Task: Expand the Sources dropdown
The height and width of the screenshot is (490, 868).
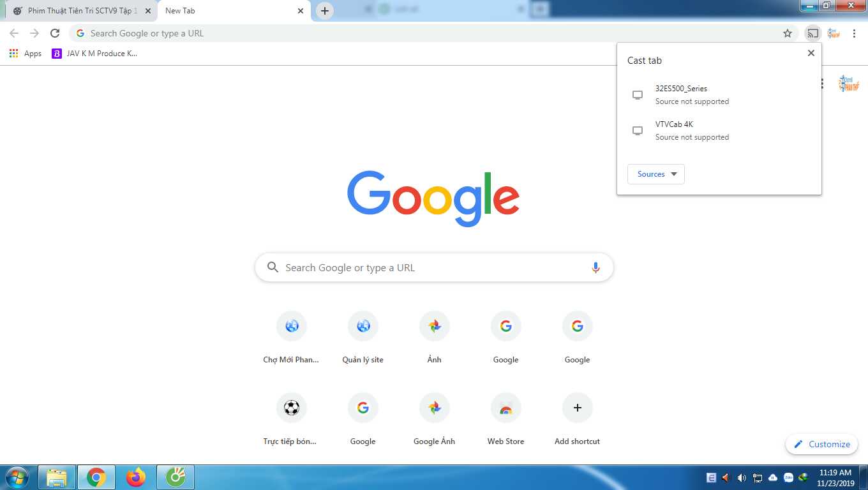Action: pos(656,174)
